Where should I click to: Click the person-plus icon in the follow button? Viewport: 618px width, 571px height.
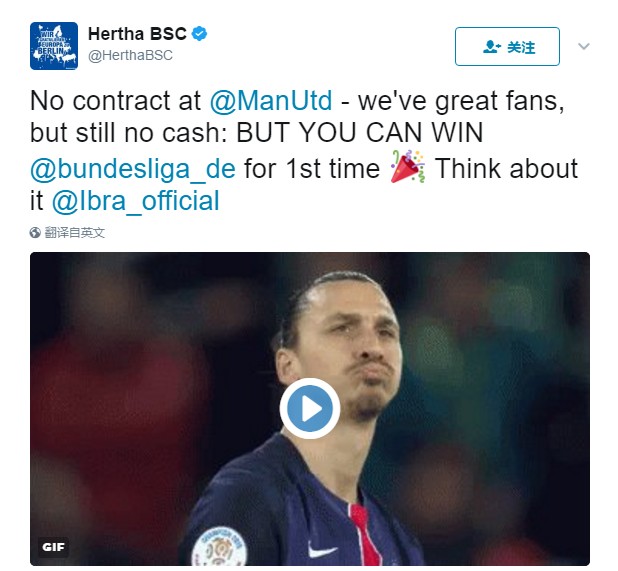pos(491,47)
